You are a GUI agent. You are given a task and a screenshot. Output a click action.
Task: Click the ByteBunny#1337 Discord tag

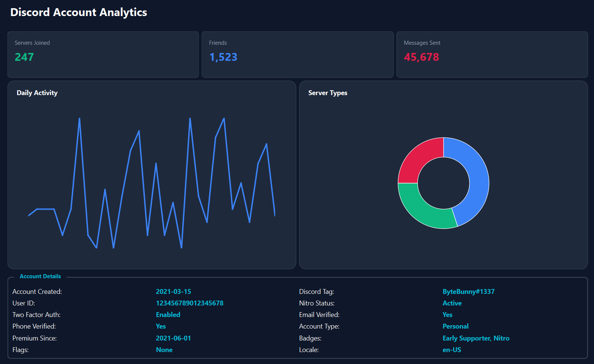468,292
